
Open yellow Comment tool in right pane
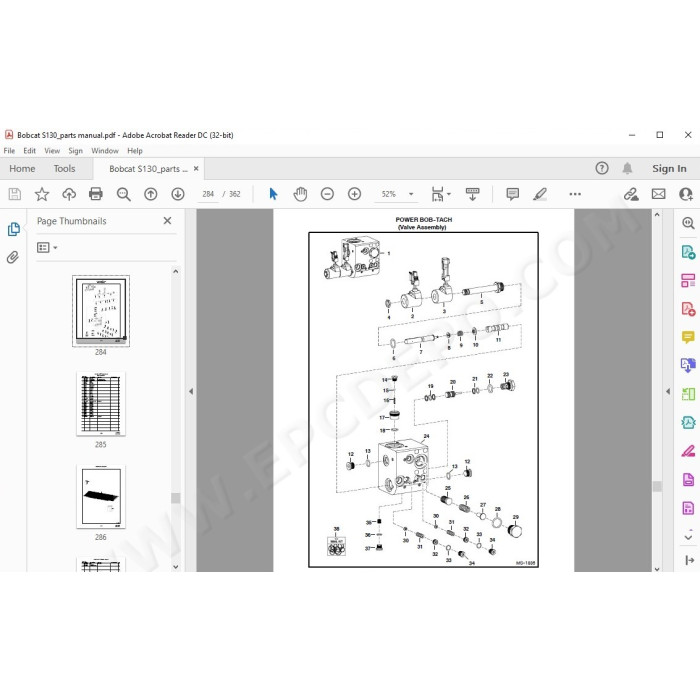pos(688,337)
